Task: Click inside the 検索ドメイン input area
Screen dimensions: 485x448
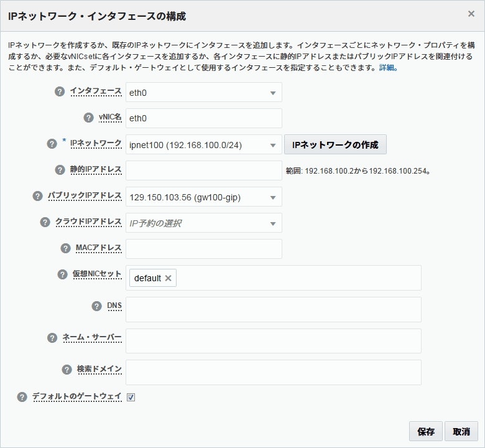Action: [274, 373]
